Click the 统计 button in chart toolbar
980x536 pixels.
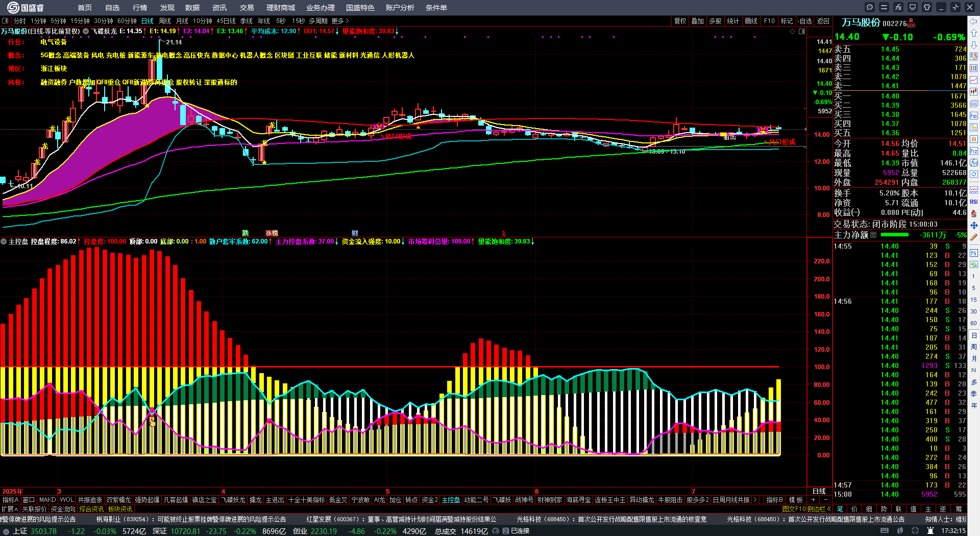pos(733,21)
